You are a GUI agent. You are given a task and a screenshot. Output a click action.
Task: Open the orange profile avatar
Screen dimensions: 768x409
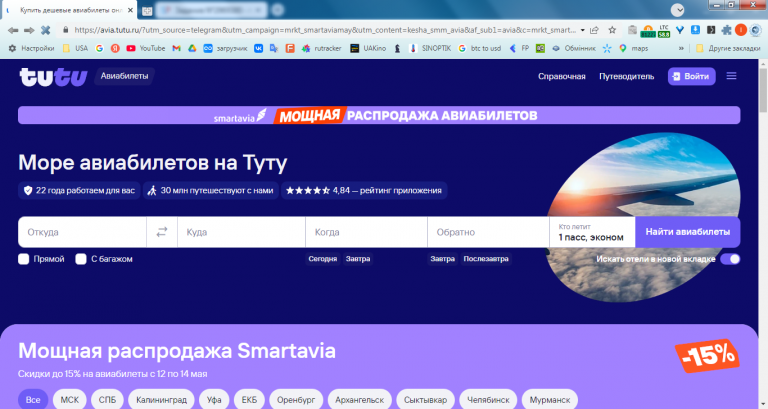[741, 30]
